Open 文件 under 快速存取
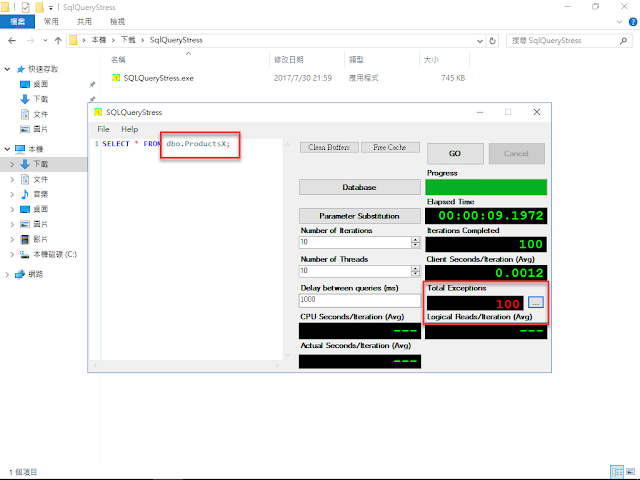 point(40,114)
